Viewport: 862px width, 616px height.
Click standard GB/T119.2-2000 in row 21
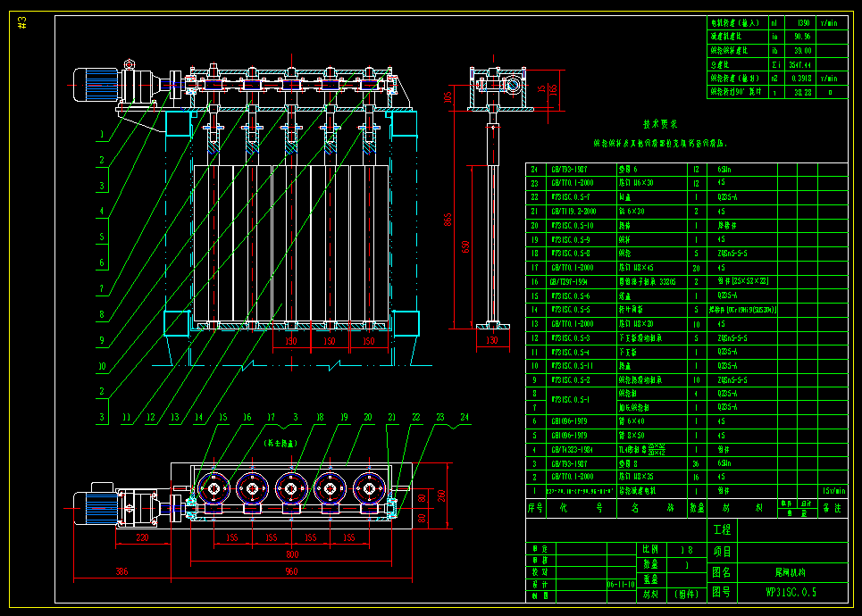[574, 212]
